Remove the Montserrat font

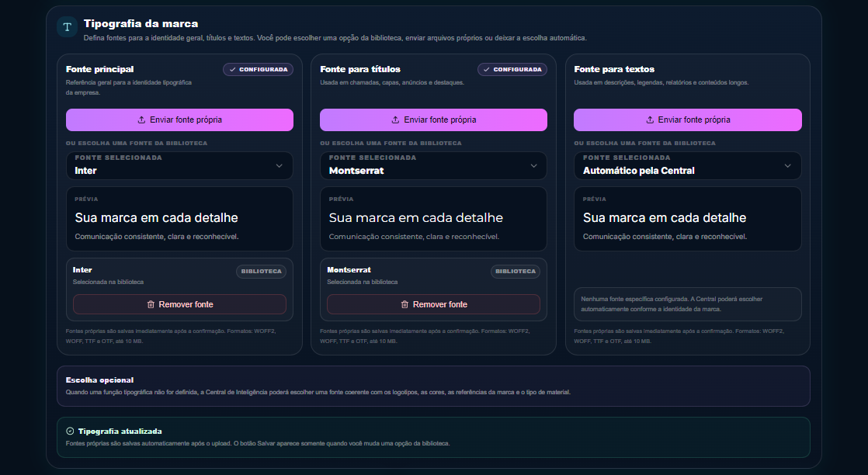(x=433, y=304)
